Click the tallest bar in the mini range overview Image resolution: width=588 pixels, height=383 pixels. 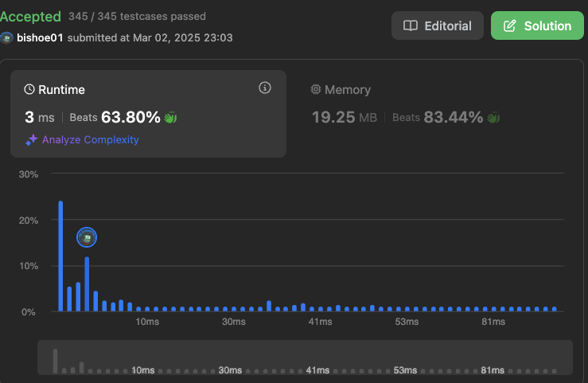tap(55, 361)
